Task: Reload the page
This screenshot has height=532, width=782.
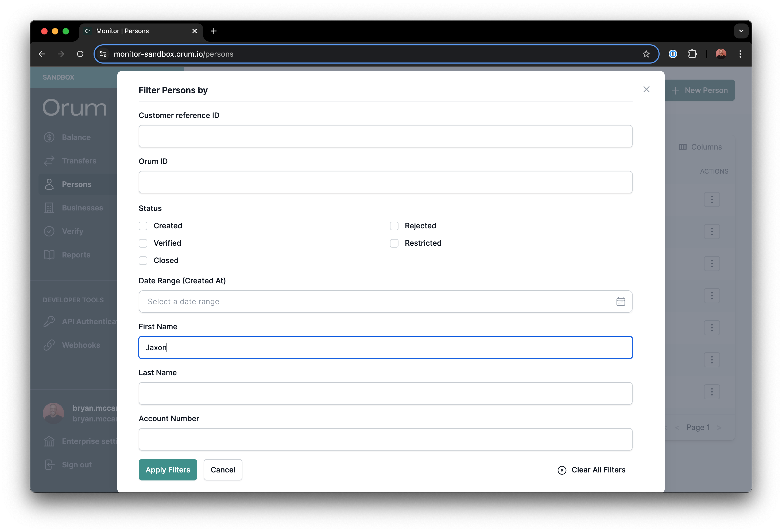Action: [x=80, y=54]
